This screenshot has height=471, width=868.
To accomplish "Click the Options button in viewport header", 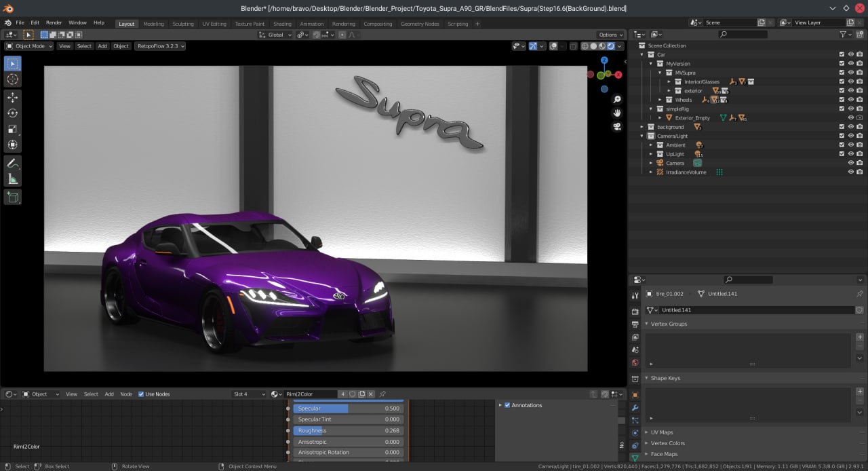I will point(610,35).
